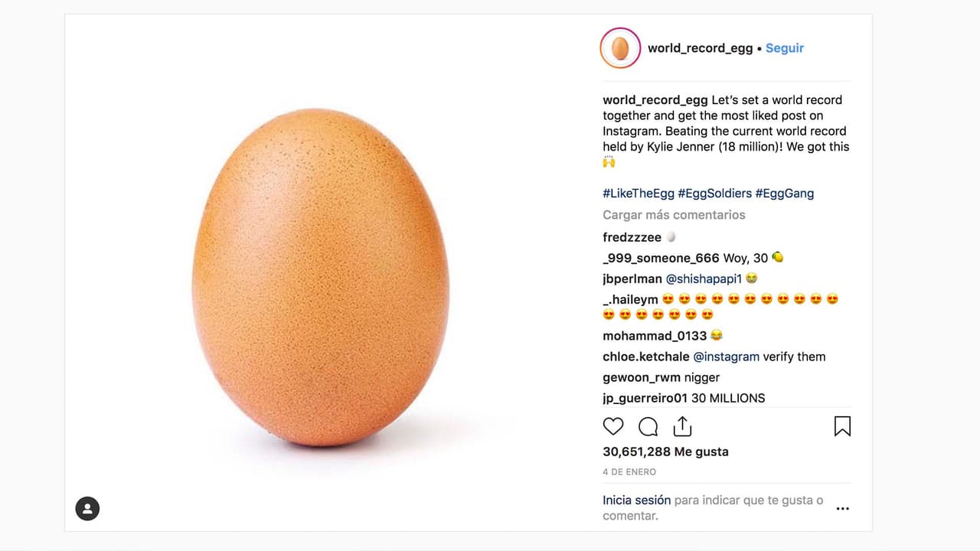Click the egg photo
This screenshot has width=980, height=551.
[320, 277]
